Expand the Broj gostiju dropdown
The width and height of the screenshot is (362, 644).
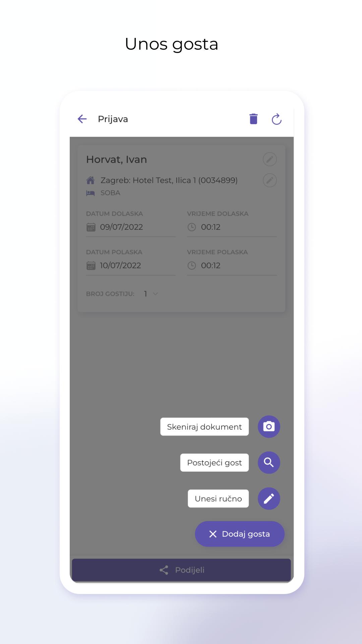151,294
